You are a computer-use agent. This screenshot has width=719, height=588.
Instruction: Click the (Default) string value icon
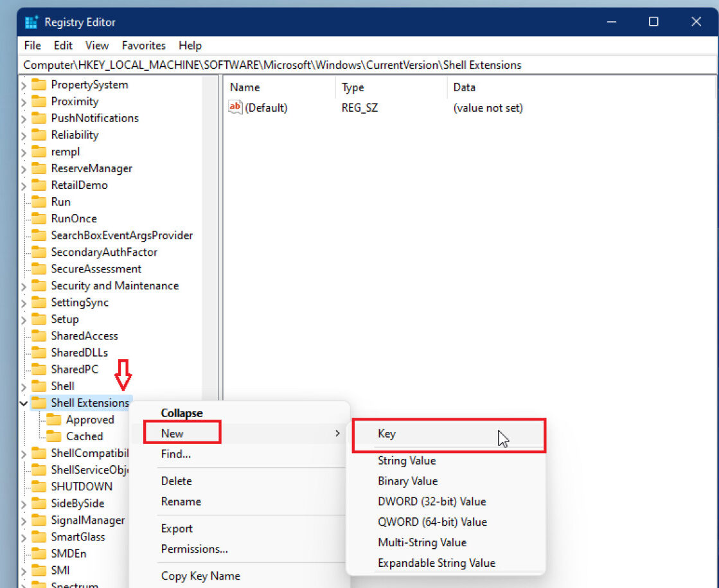(x=235, y=108)
